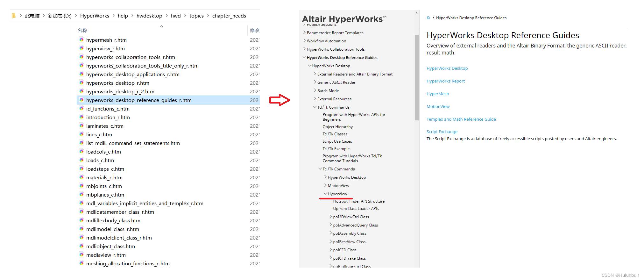Sort files by the 修改 date column header
The image size is (644, 280).
tap(254, 30)
